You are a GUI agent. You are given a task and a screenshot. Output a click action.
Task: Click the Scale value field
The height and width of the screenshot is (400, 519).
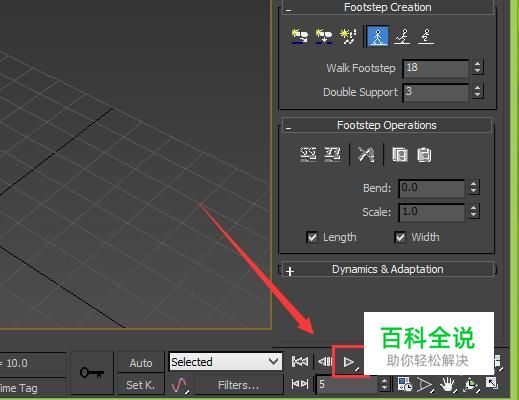click(x=431, y=212)
